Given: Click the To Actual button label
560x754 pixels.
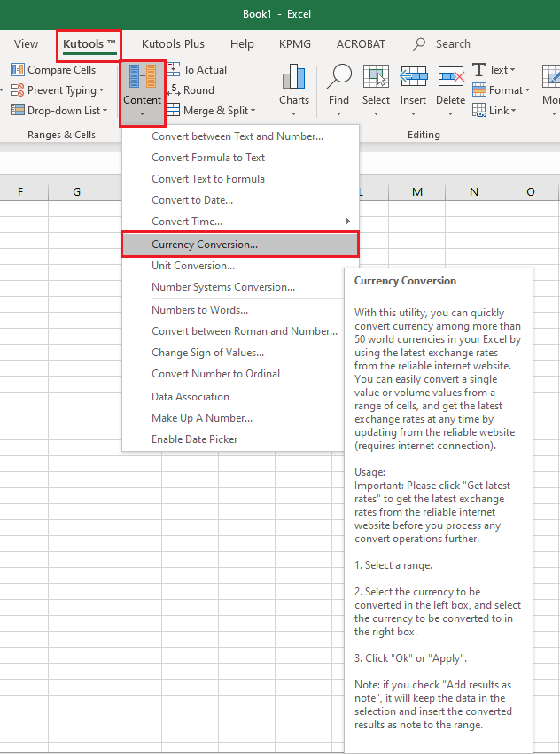Looking at the screenshot, I should (x=205, y=70).
